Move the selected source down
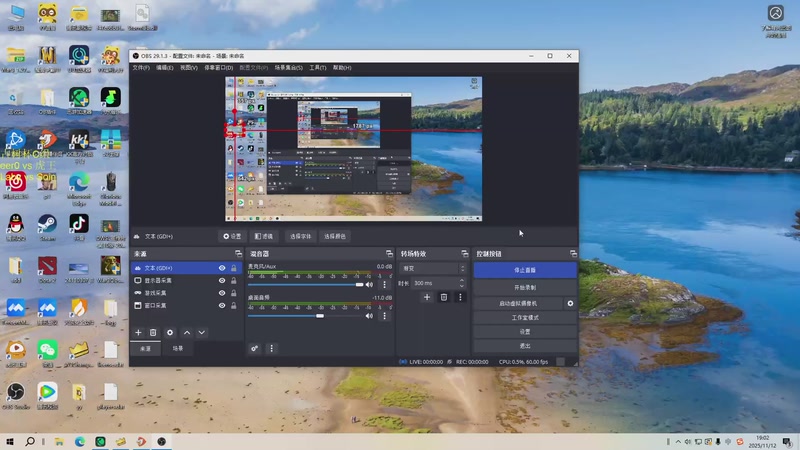 coord(202,332)
